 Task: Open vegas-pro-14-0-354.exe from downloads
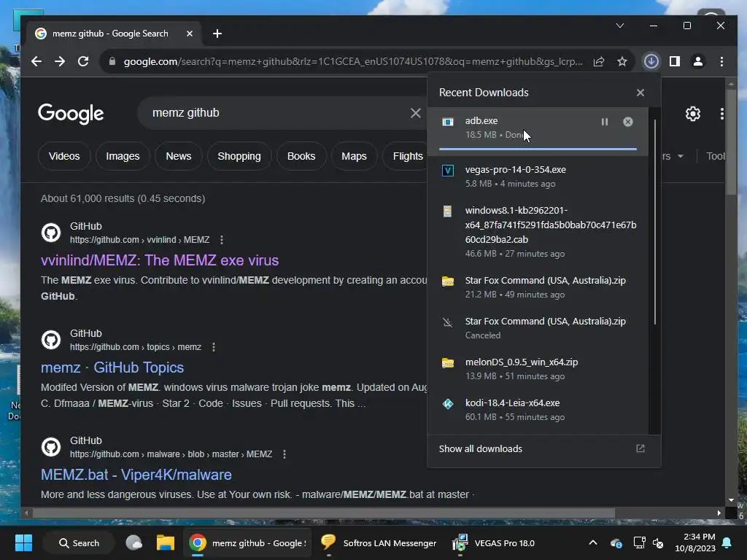538,176
